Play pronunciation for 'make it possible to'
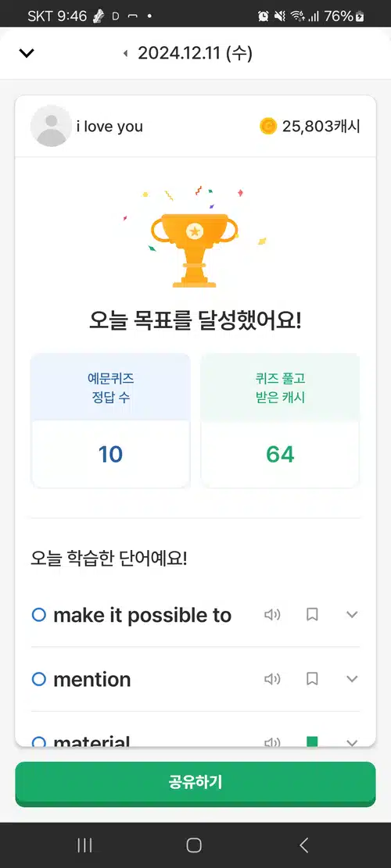The image size is (391, 868). pos(272,614)
